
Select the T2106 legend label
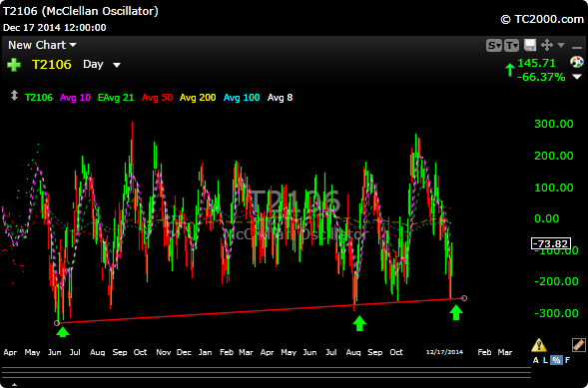(x=39, y=98)
